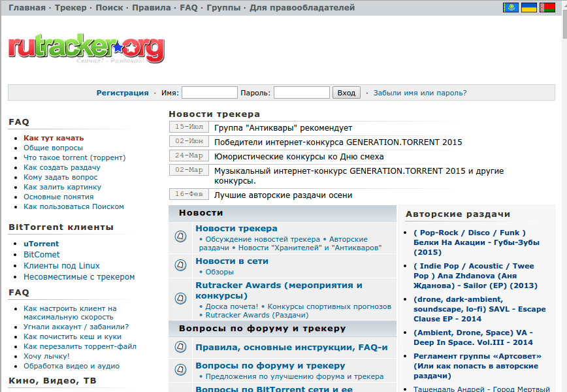
Task: Open Как настроить клиент на максимальную скорость
Action: click(70, 313)
